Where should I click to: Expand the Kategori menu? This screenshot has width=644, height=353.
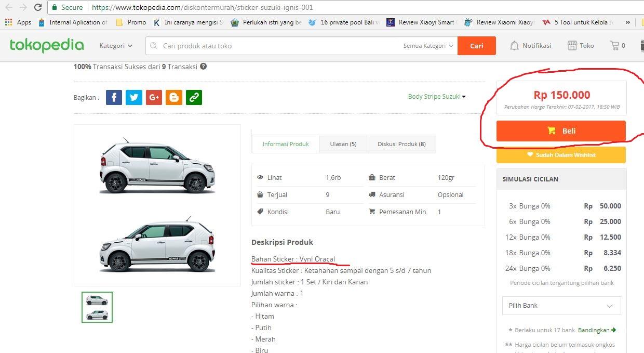click(116, 46)
